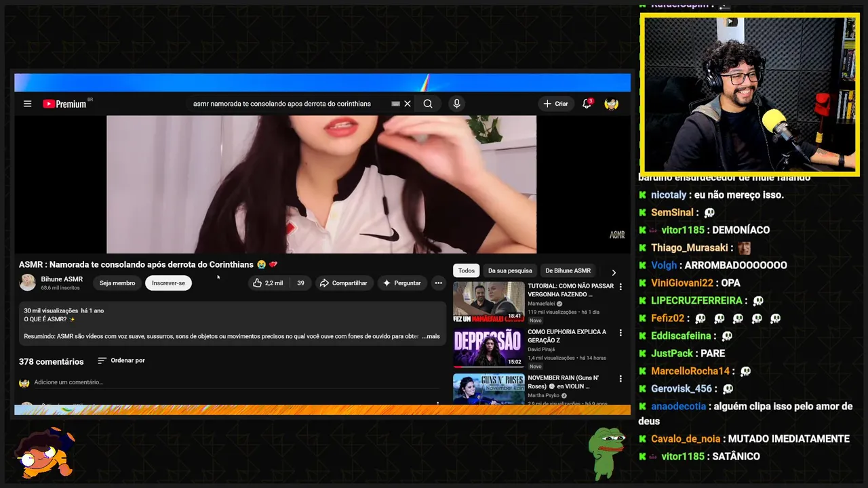Screen dimensions: 868x488
Task: Click the Bihune ASMR channel avatar
Action: 28,283
